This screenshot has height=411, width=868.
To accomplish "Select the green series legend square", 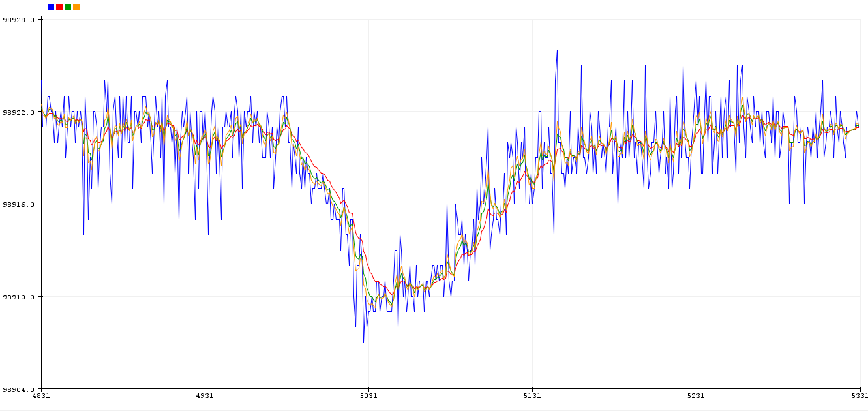I will 68,7.
